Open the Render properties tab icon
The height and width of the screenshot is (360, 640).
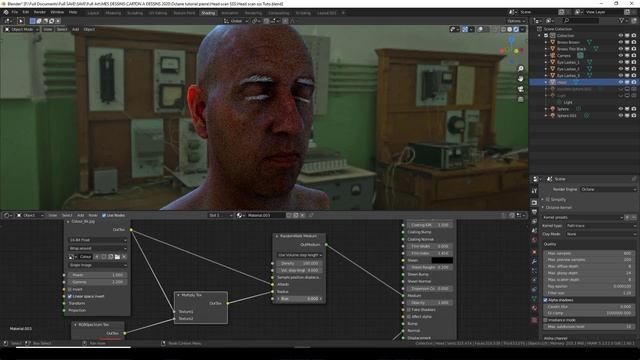[x=534, y=202]
